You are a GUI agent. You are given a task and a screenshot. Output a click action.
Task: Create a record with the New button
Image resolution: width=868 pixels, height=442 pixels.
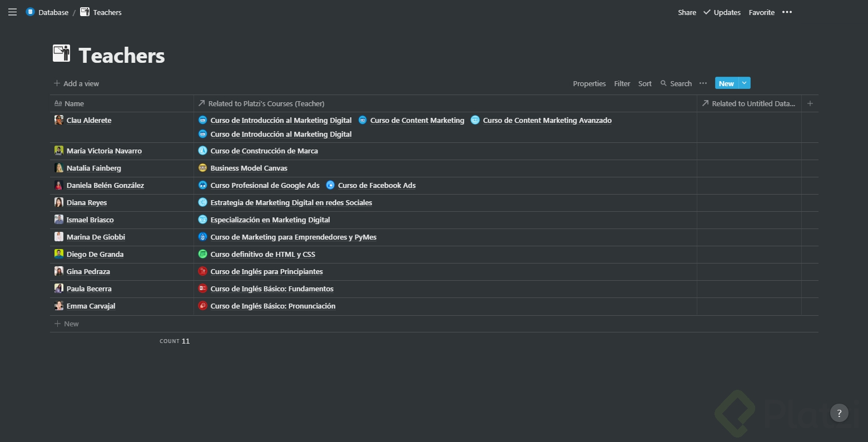tap(726, 83)
